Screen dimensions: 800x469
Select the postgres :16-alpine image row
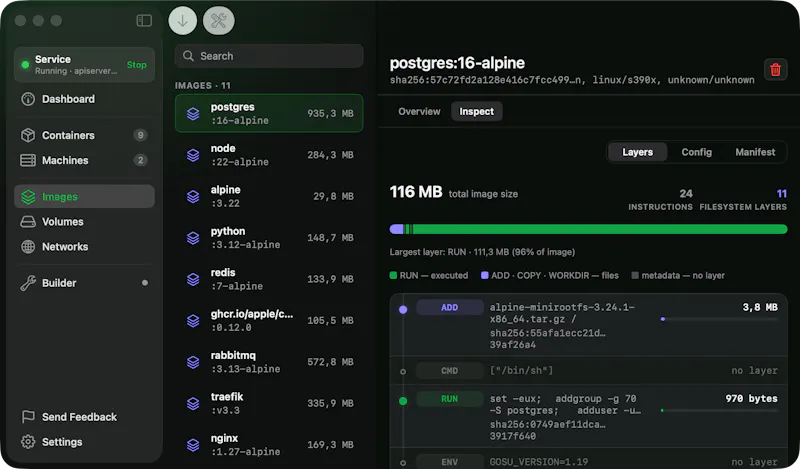click(x=269, y=113)
